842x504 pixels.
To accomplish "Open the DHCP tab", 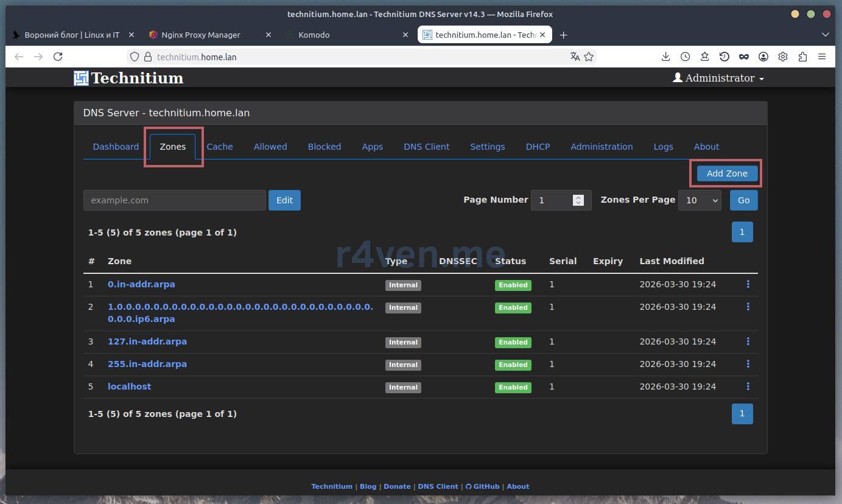I will pos(538,147).
